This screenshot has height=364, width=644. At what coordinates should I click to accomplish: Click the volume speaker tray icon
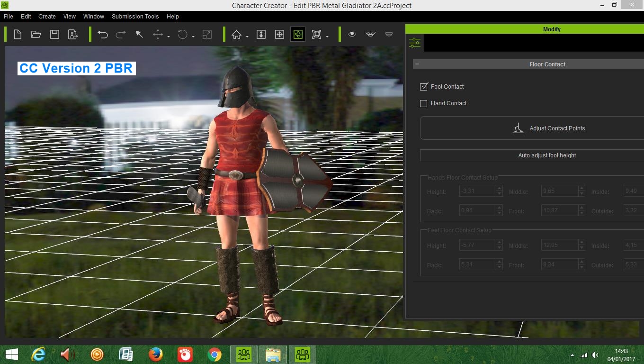(595, 355)
